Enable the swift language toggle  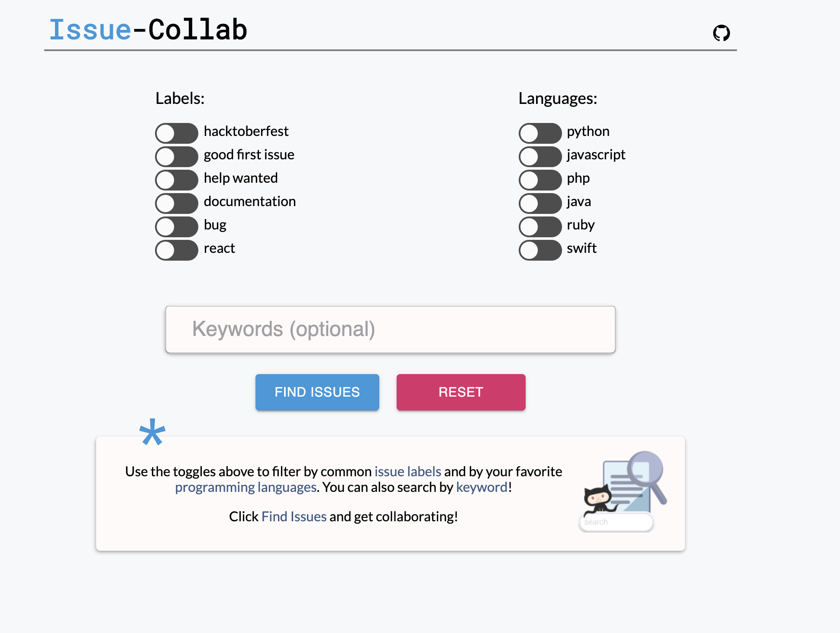[540, 250]
